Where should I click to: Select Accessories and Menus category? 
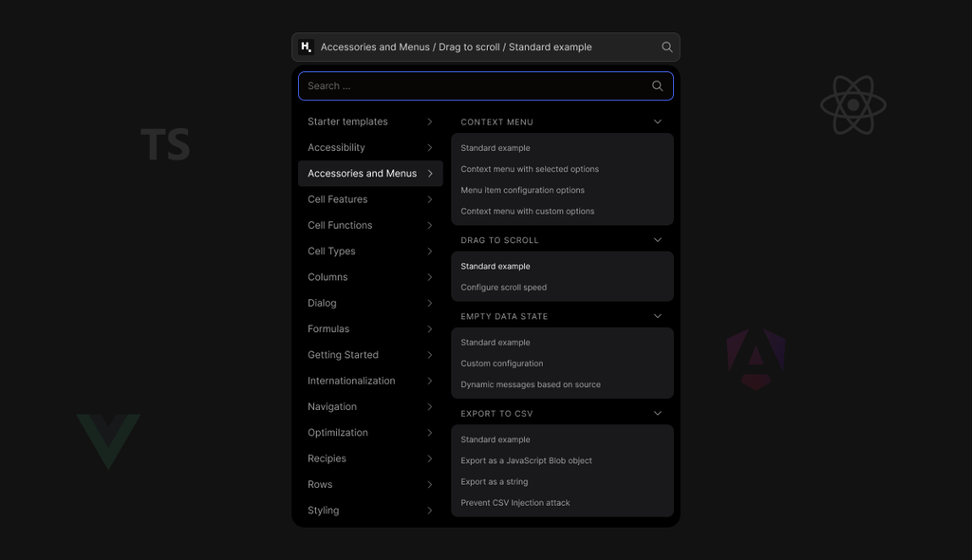coord(371,174)
